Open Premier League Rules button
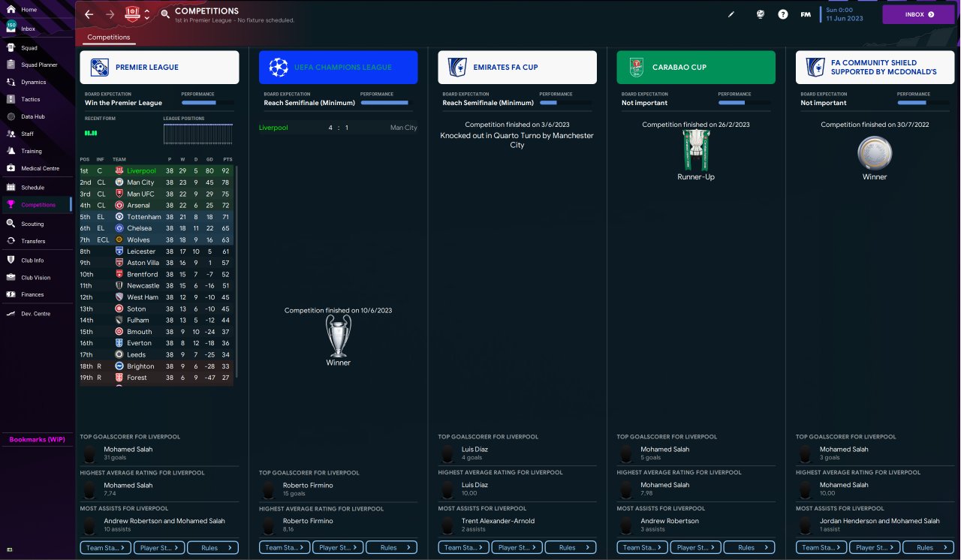Screen dimensions: 961x560 tap(213, 548)
